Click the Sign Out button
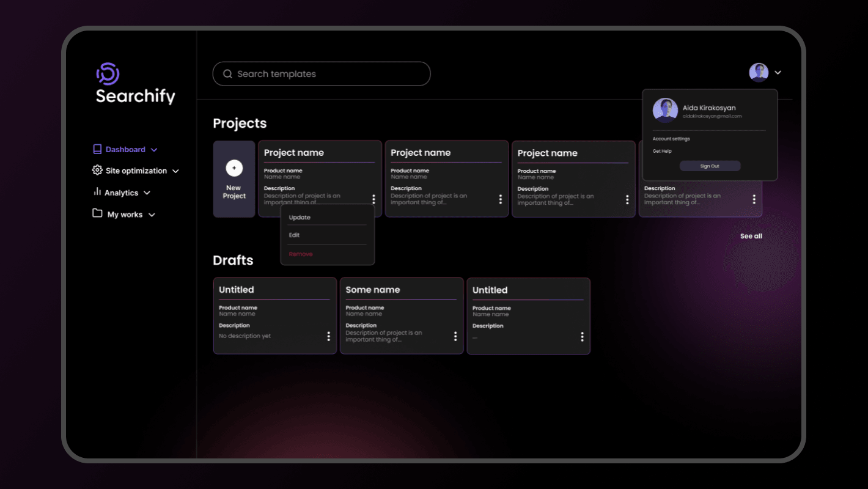This screenshot has height=489, width=868. coord(710,166)
